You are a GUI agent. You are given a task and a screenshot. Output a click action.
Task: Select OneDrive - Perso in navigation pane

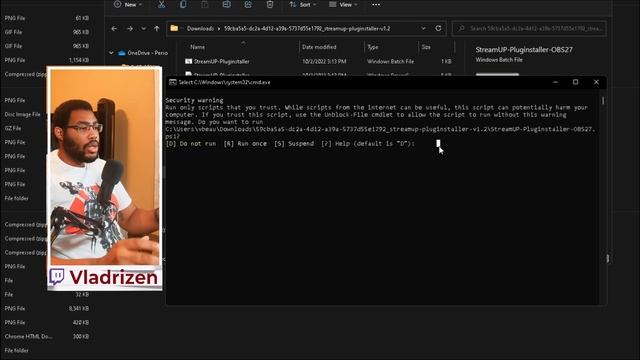pyautogui.click(x=147, y=53)
